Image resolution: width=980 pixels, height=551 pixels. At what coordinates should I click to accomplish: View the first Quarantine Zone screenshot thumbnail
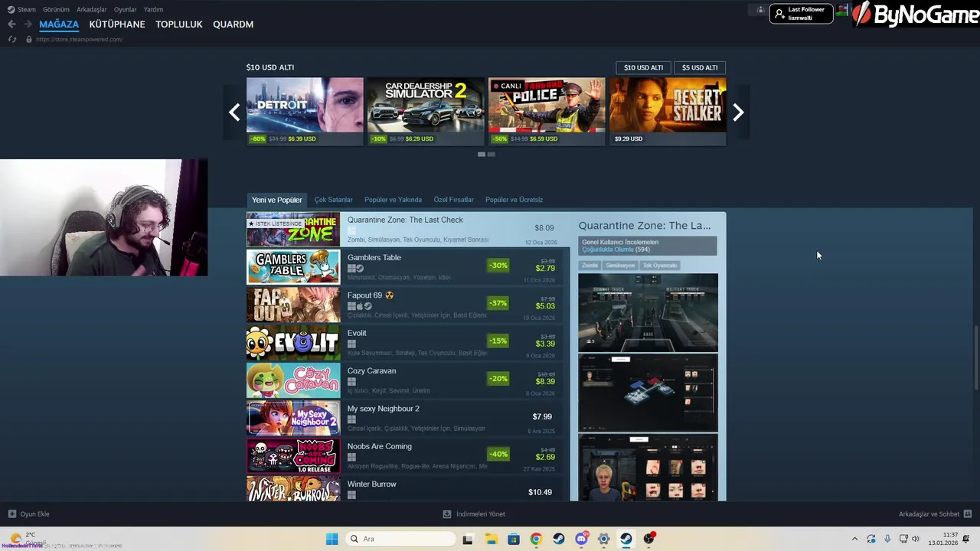click(648, 312)
